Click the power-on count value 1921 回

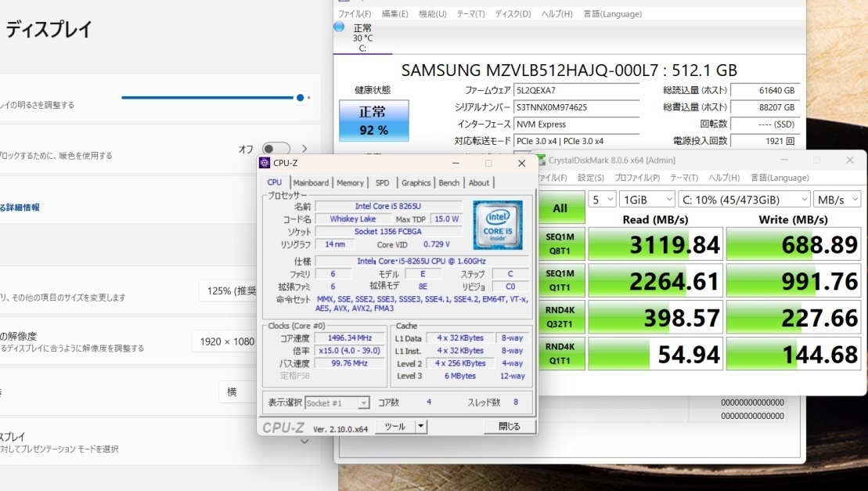click(x=765, y=141)
